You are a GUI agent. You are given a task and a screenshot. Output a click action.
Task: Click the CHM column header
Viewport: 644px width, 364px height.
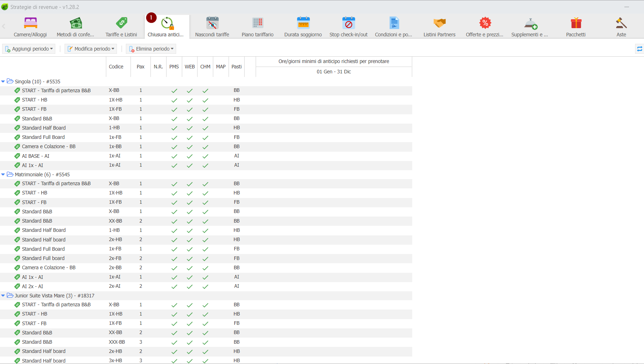coord(205,67)
